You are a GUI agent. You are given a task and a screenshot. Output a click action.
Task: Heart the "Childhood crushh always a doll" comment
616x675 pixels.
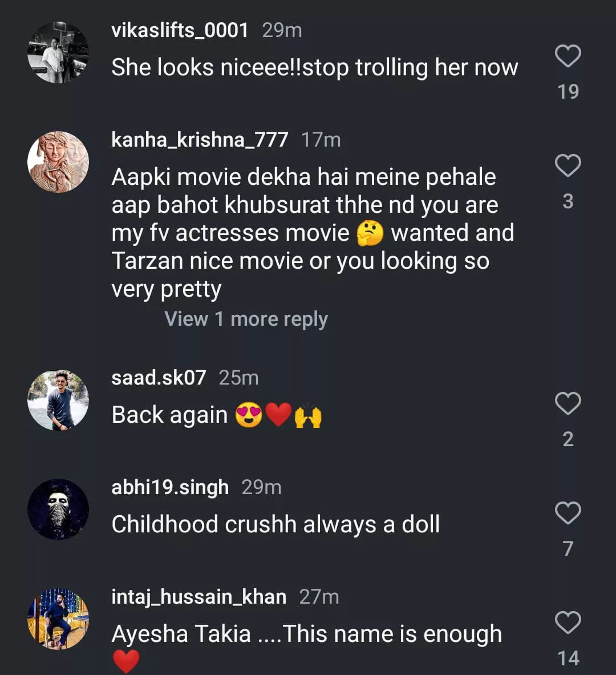(568, 514)
